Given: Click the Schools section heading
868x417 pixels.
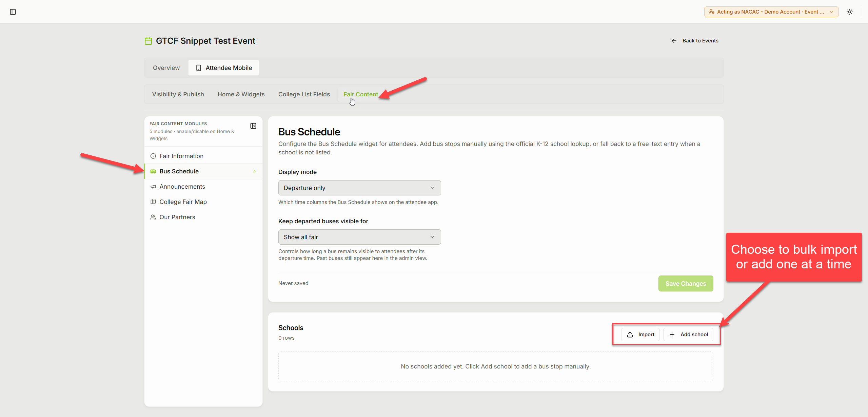Looking at the screenshot, I should point(291,328).
